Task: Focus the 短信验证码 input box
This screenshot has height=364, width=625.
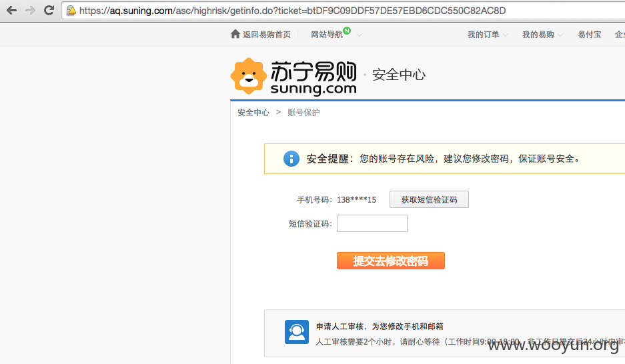Action: click(x=372, y=223)
